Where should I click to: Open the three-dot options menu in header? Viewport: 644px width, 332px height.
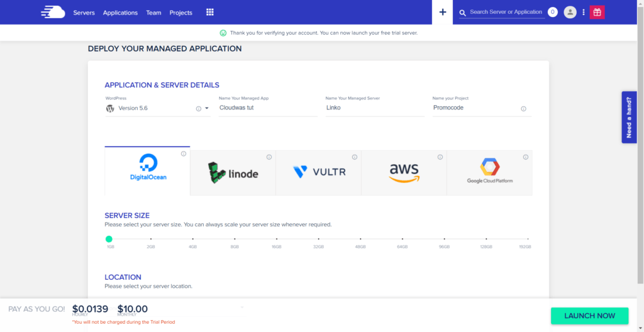(584, 12)
